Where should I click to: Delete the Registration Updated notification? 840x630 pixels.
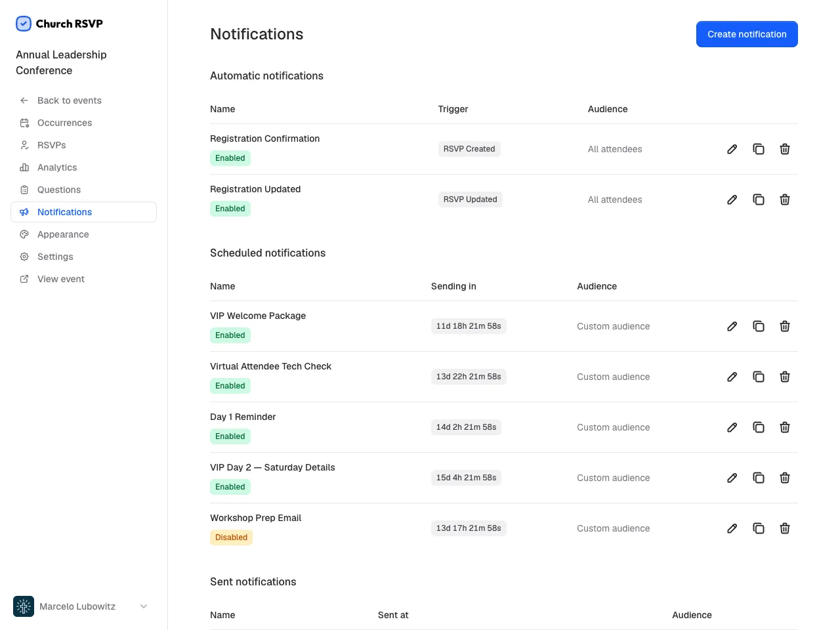point(785,199)
